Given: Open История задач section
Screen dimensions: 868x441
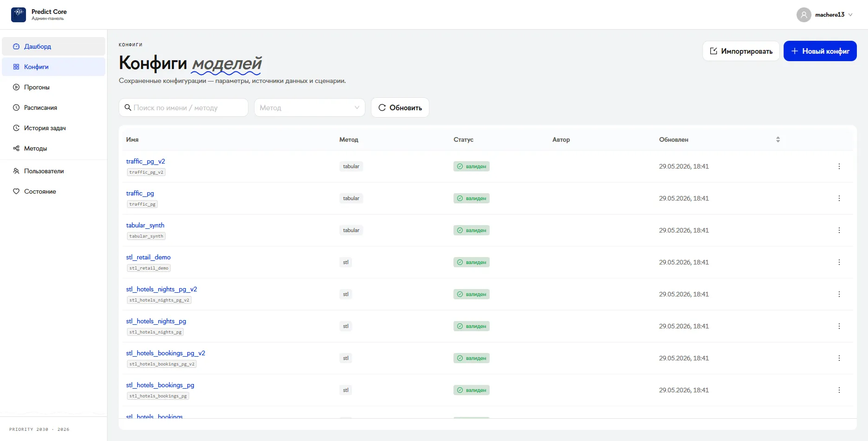Looking at the screenshot, I should pyautogui.click(x=54, y=128).
